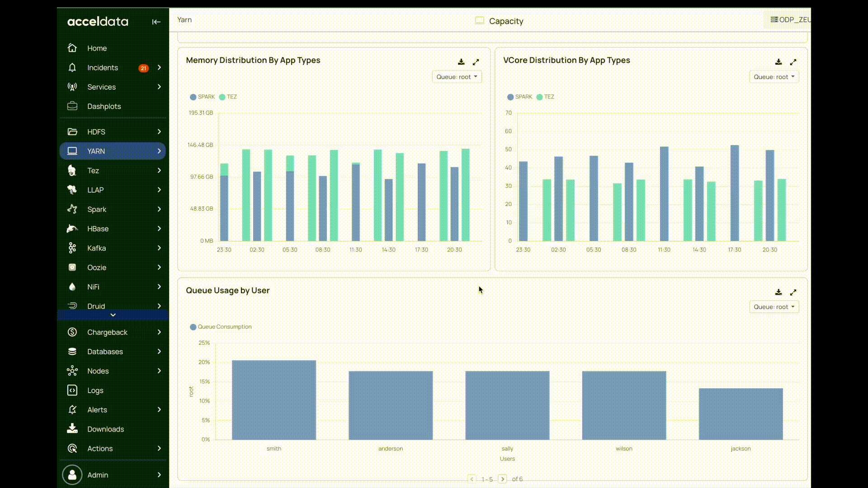Toggle TEZ legend in VCore Distribution chart
Screen dimensions: 868x488
pyautogui.click(x=545, y=97)
